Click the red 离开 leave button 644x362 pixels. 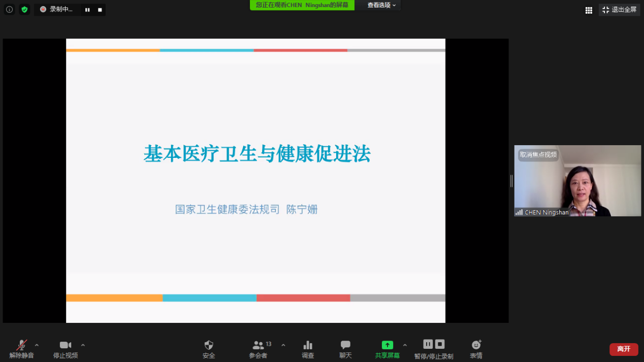click(624, 349)
